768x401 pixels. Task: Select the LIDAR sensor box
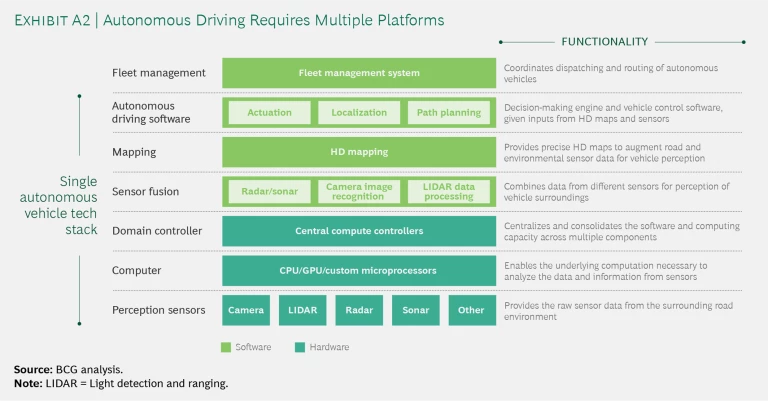(x=302, y=310)
